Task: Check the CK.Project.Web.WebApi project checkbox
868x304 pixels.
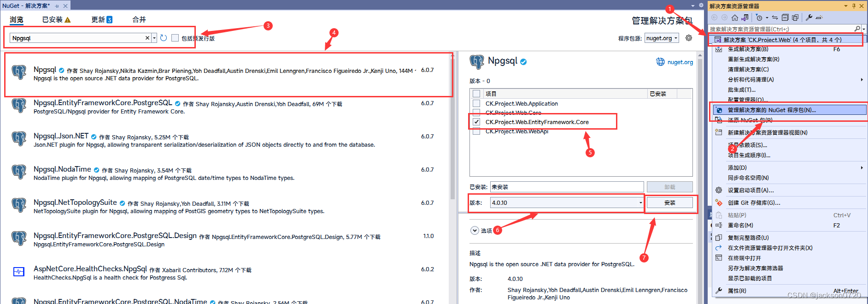Action: tap(476, 131)
